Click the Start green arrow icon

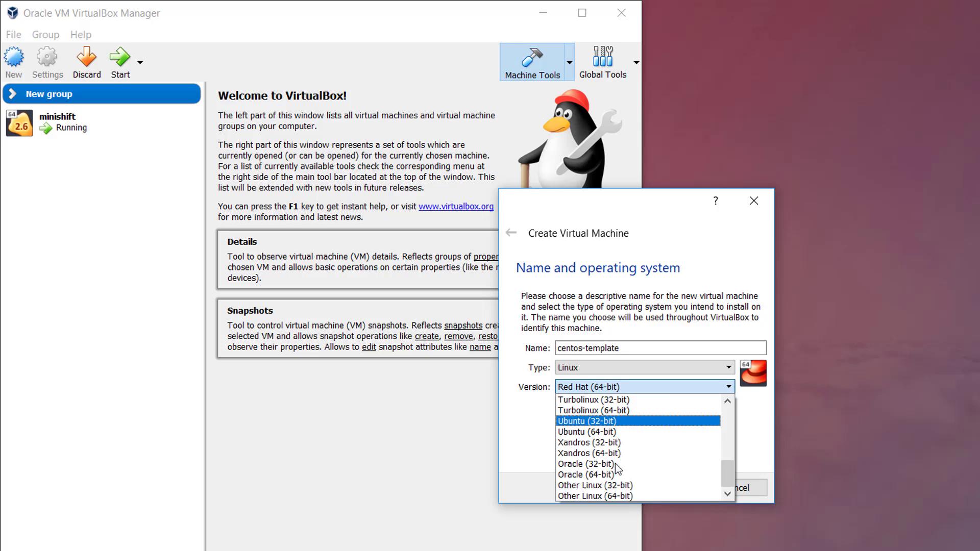tap(119, 57)
